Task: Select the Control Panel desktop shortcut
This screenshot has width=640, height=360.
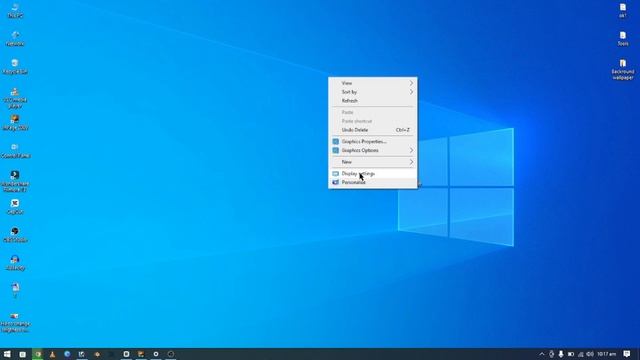Action: [x=15, y=151]
